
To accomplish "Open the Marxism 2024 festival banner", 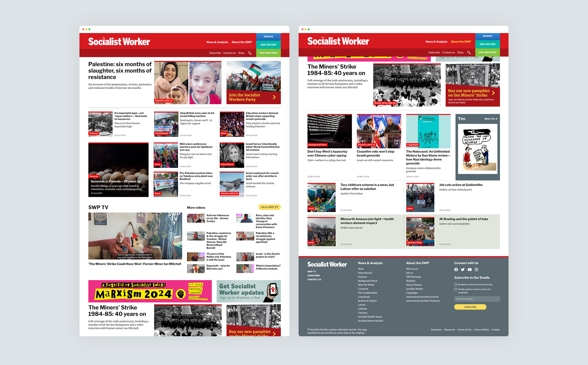I will (150, 291).
